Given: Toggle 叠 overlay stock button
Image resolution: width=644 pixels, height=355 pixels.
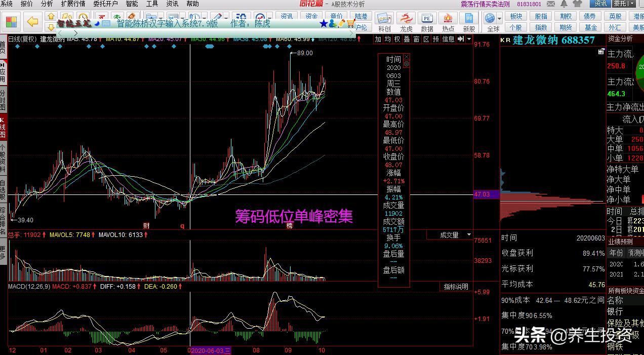Looking at the screenshot, I should pyautogui.click(x=407, y=39).
